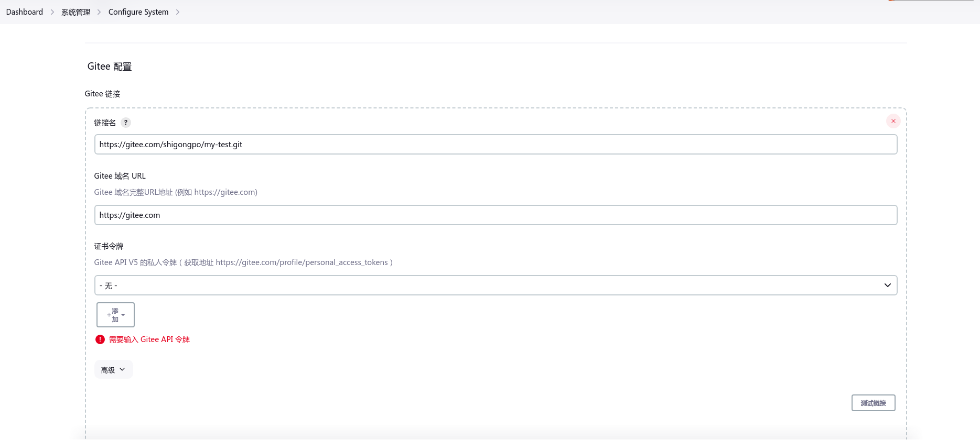
Task: Expand the 高级 advanced section
Action: [113, 370]
